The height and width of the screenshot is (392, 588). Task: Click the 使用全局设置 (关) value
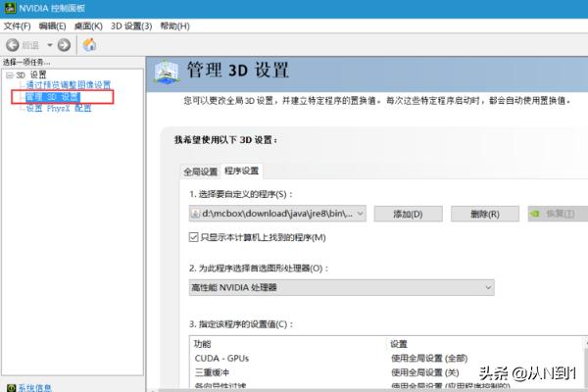pos(425,372)
